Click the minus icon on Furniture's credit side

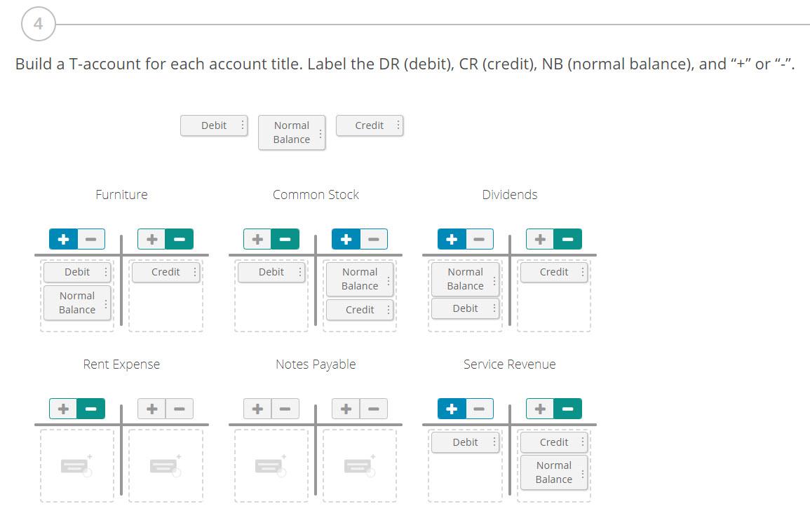click(179, 239)
